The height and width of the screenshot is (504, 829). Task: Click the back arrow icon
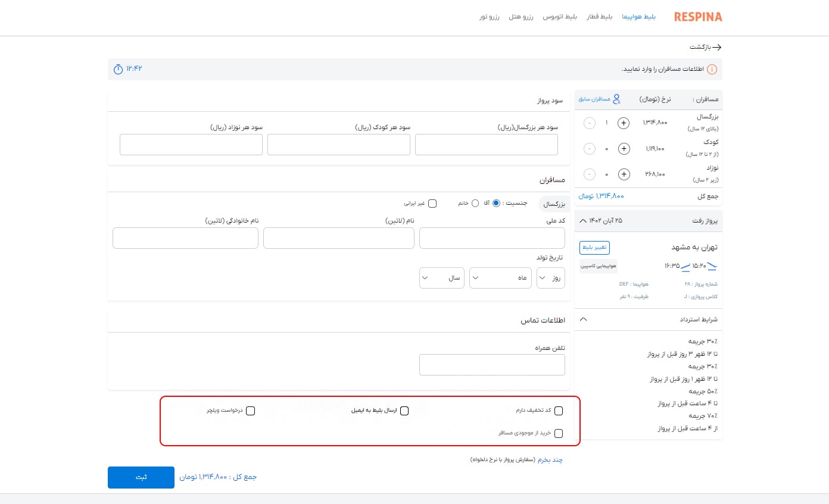[716, 48]
